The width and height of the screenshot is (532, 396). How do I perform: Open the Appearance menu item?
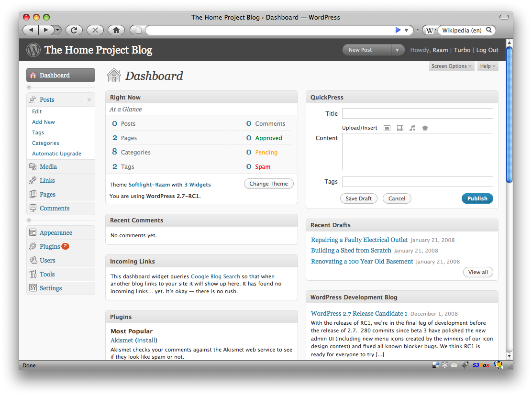(x=56, y=233)
